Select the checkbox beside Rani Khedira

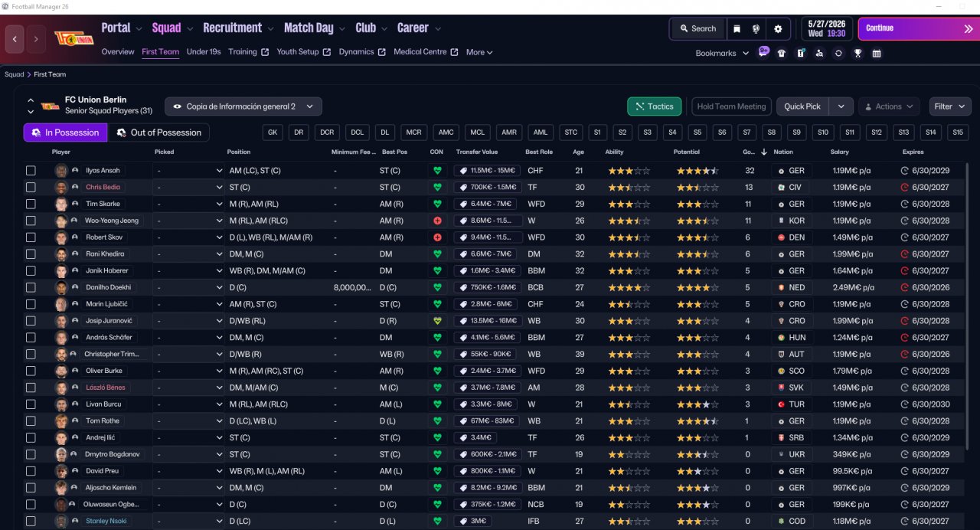tap(31, 254)
